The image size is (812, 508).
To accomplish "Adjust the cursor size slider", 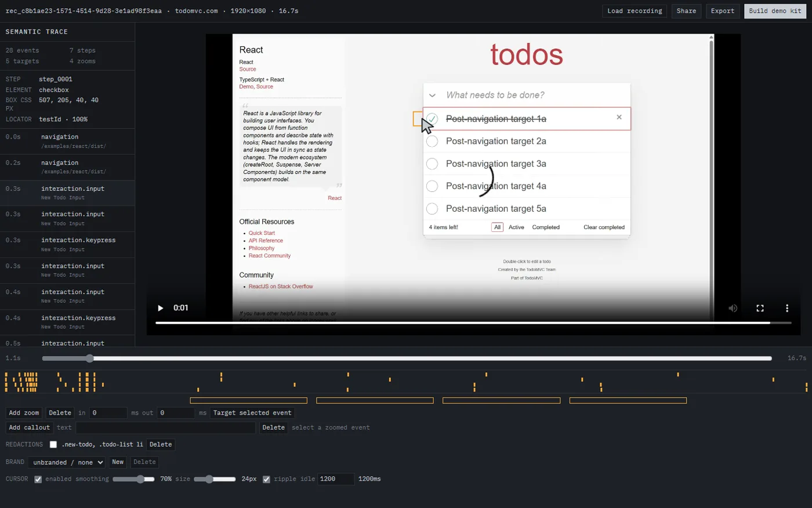I will point(215,479).
